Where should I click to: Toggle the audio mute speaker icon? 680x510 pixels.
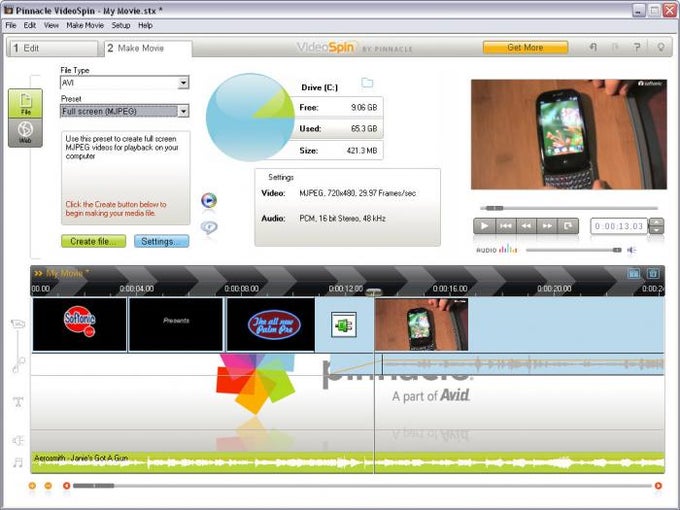pyautogui.click(x=631, y=250)
